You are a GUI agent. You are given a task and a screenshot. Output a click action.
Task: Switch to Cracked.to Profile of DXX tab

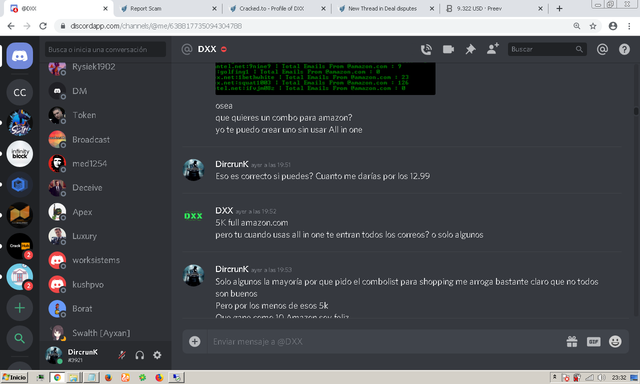276,9
